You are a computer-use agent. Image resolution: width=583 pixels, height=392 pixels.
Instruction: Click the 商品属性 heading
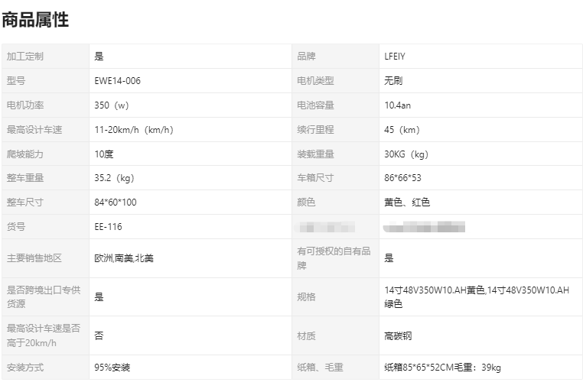[x=35, y=21]
